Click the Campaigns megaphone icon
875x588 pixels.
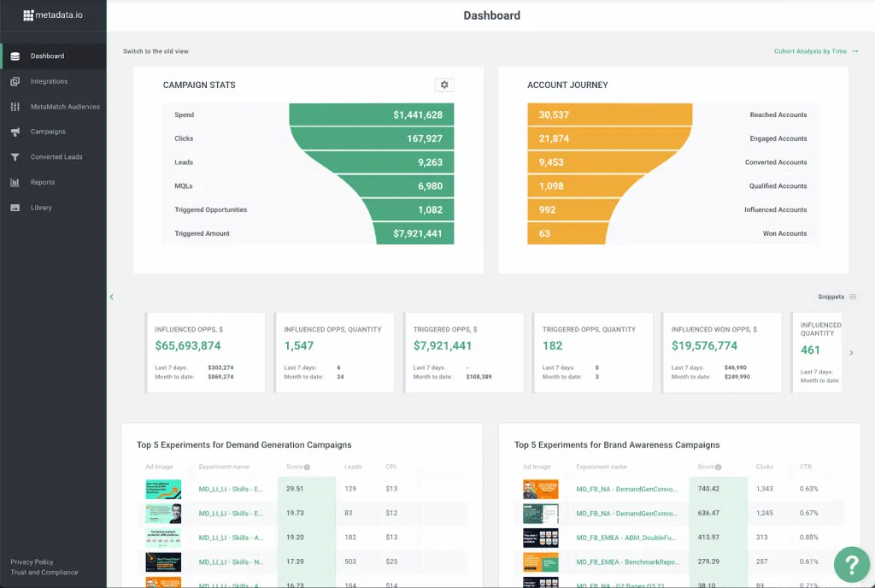(x=15, y=132)
